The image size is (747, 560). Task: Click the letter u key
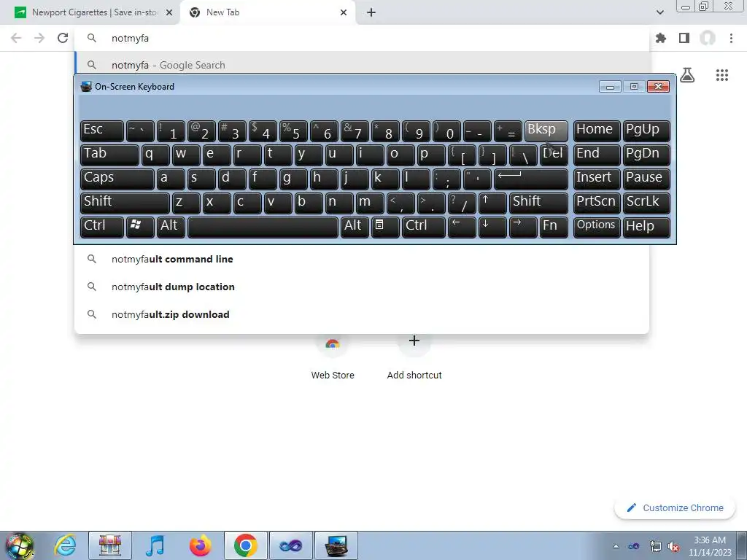(x=339, y=155)
